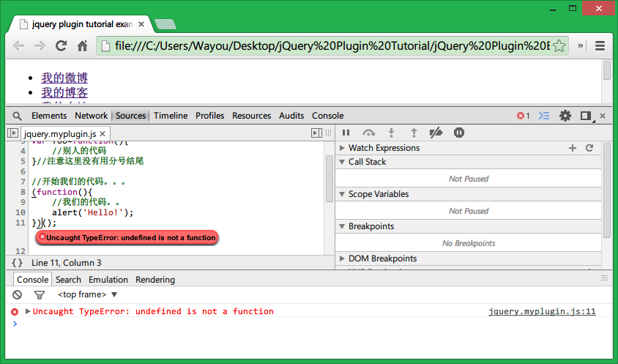Show hidden extensions via double chevron
Image resolution: width=618 pixels, height=364 pixels.
(580, 45)
